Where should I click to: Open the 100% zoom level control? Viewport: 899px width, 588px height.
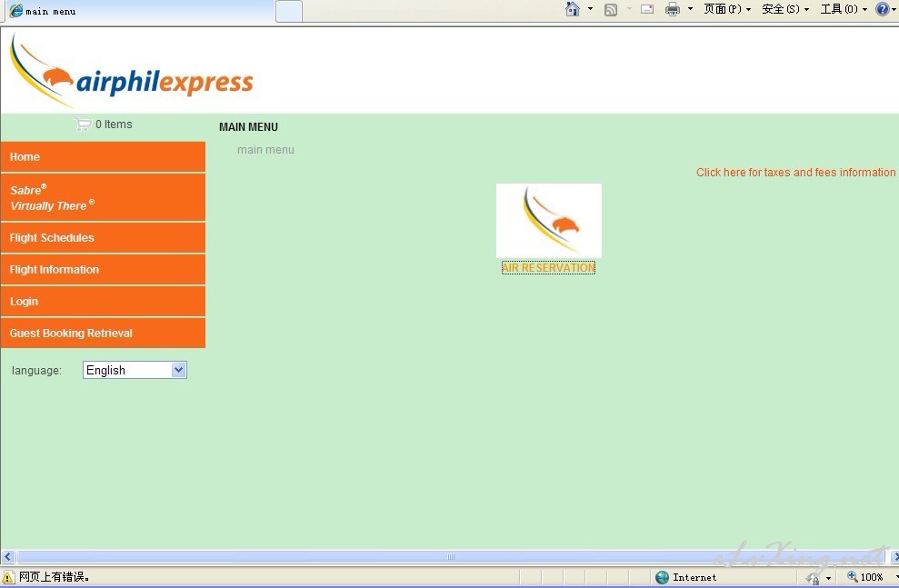click(866, 577)
